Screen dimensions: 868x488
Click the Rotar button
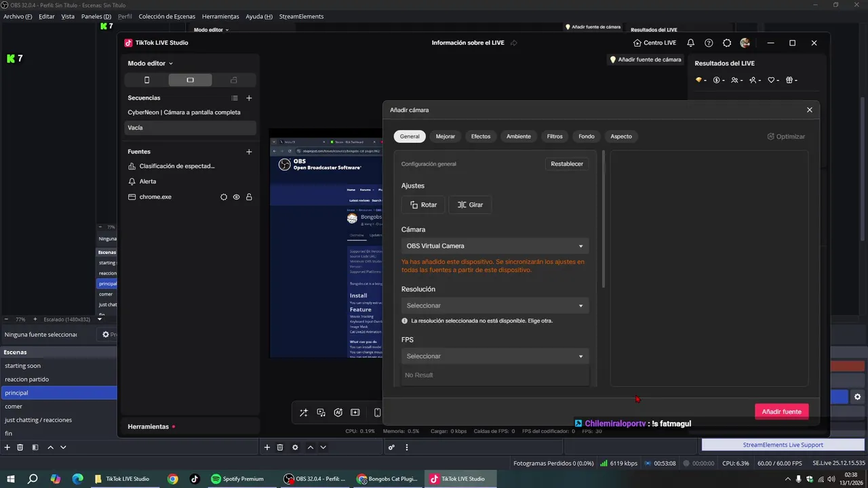point(423,205)
